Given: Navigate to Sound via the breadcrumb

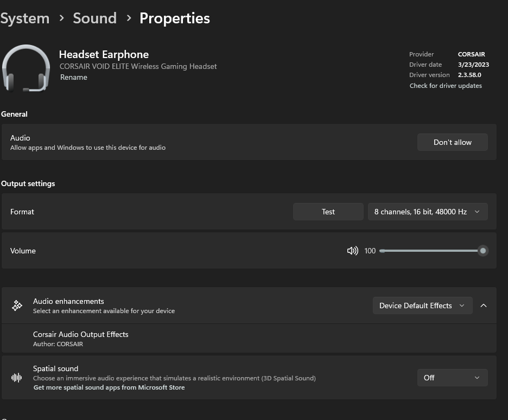Looking at the screenshot, I should pos(94,18).
